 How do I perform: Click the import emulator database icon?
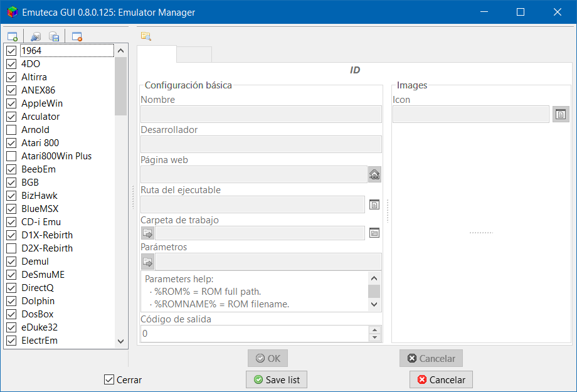pos(36,36)
